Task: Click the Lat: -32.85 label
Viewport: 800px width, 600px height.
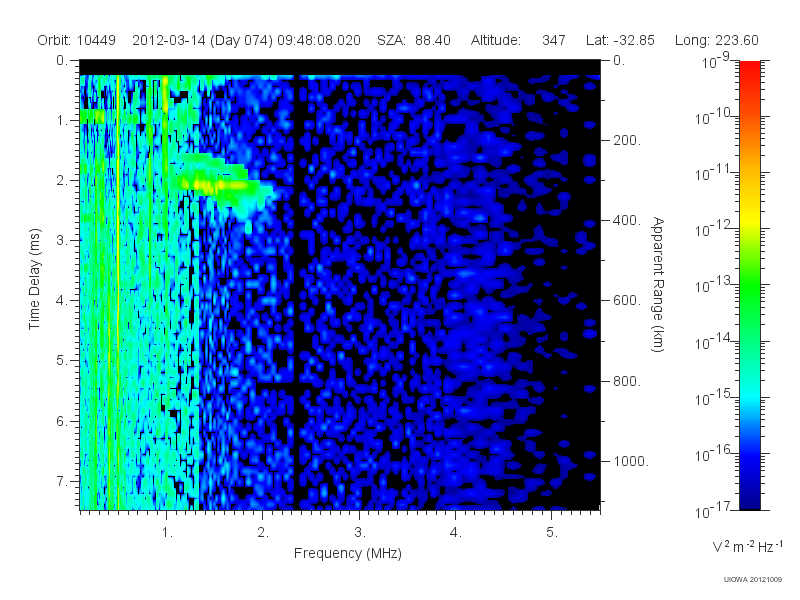Action: pyautogui.click(x=620, y=40)
